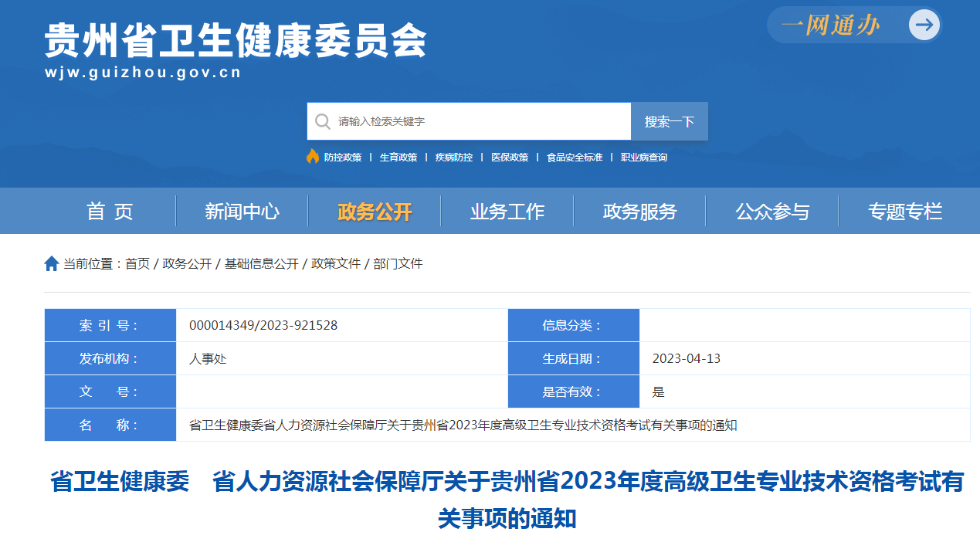
Task: Open the 职业病查询 quick link
Action: click(x=644, y=158)
